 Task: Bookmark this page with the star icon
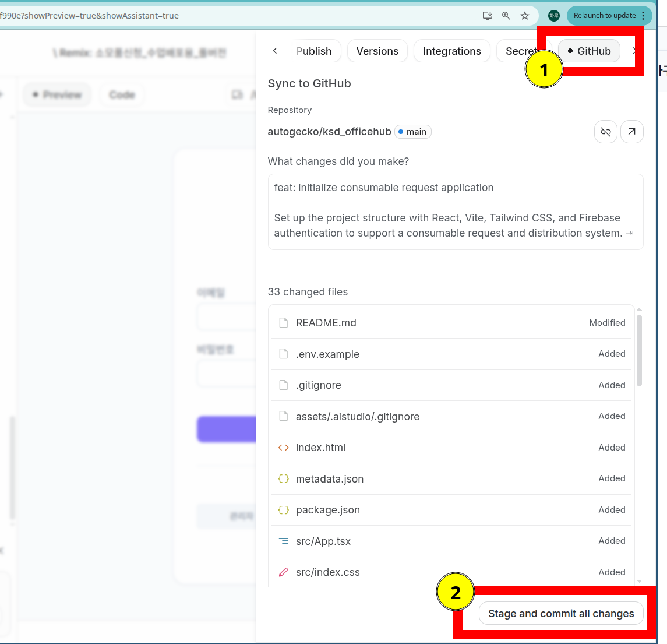pos(525,16)
